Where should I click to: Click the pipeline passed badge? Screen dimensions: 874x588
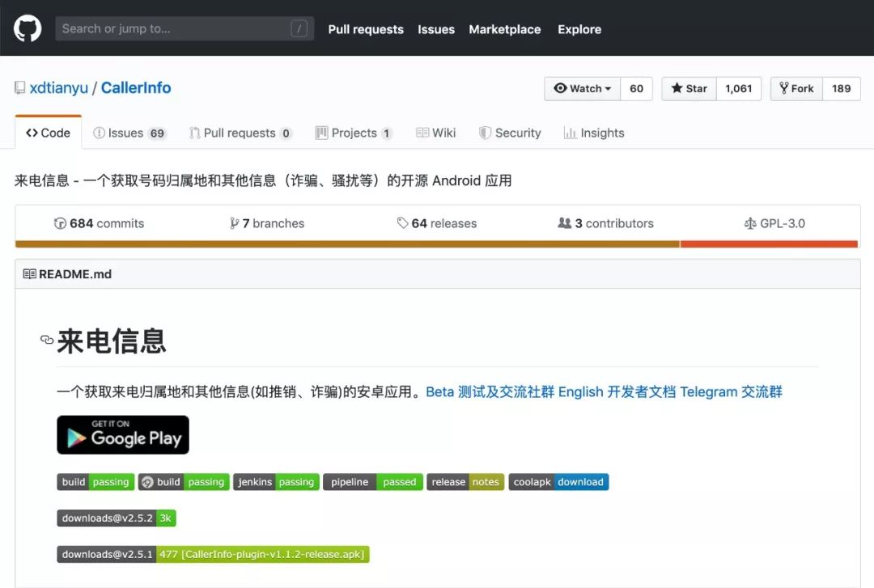373,482
